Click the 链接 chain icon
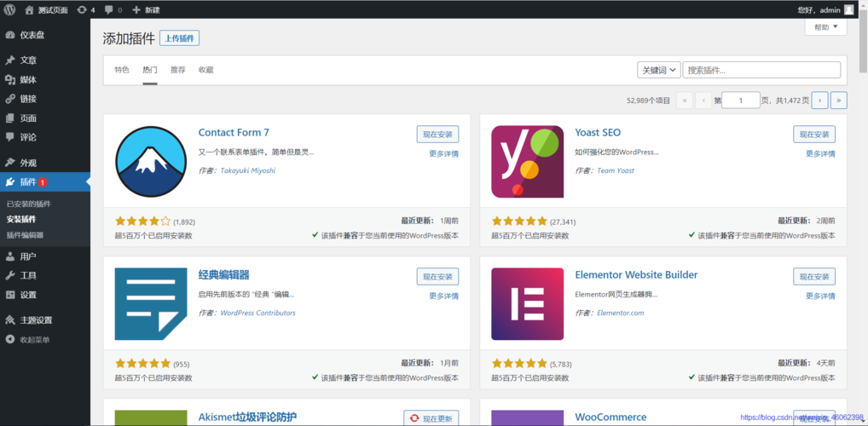 click(x=10, y=99)
